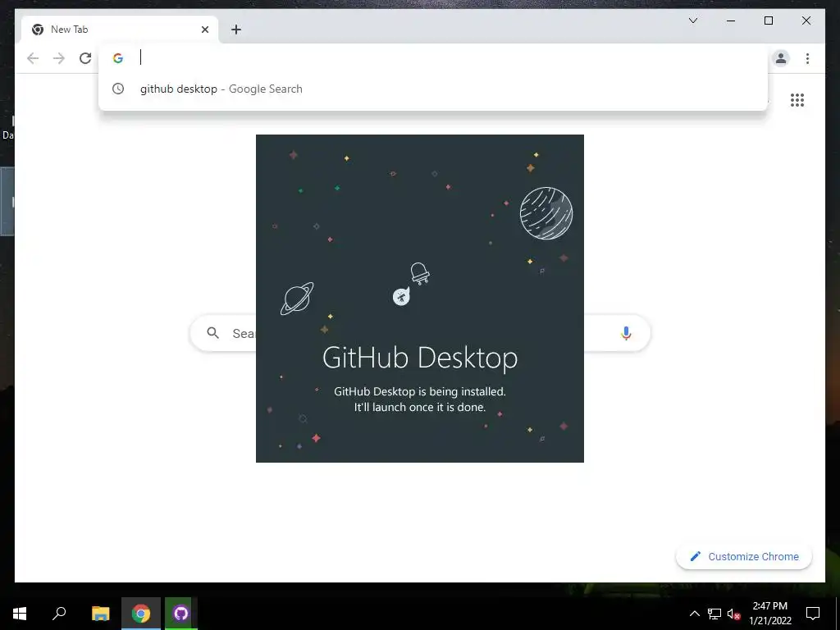Click the clock history icon in suggestion
Image resolution: width=840 pixels, height=630 pixels.
[x=118, y=89]
